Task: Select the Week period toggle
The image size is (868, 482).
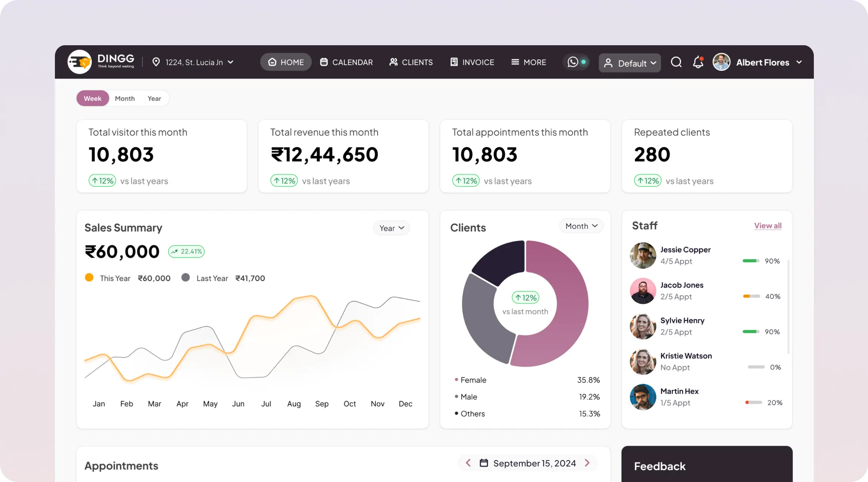Action: pyautogui.click(x=93, y=98)
